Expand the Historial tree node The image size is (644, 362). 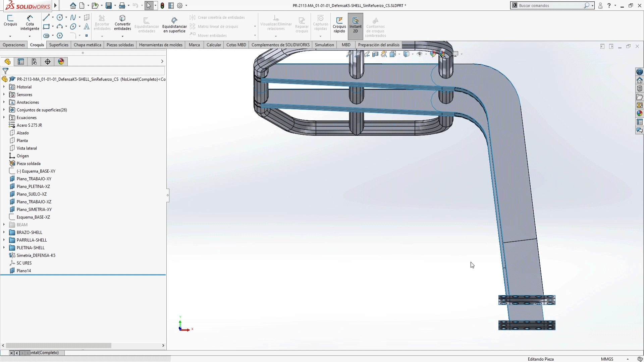[x=4, y=87]
